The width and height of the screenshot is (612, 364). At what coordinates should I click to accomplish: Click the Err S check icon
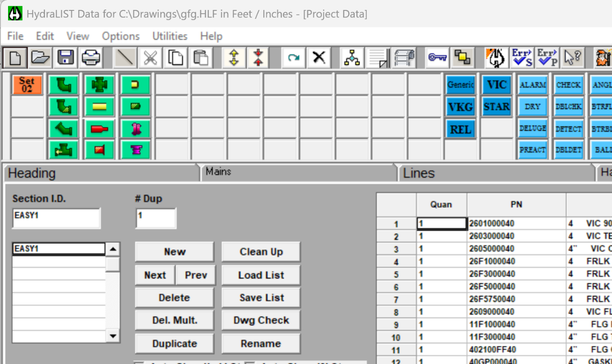coord(522,58)
